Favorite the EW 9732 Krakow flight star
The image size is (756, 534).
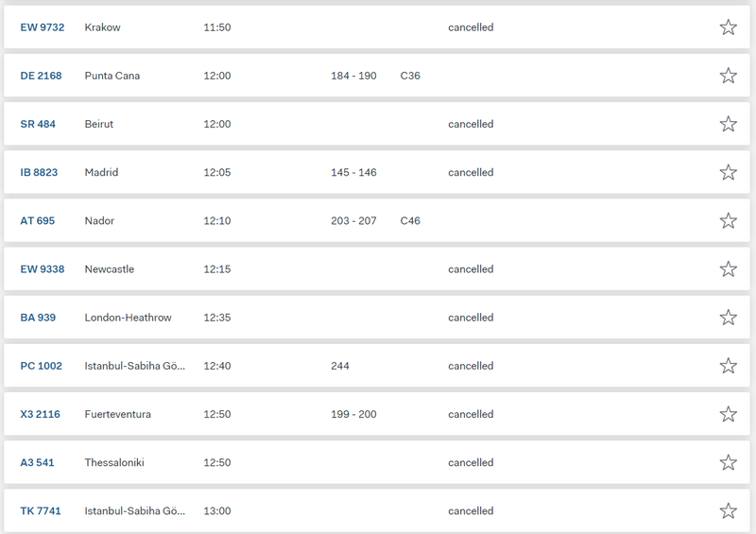pos(728,27)
